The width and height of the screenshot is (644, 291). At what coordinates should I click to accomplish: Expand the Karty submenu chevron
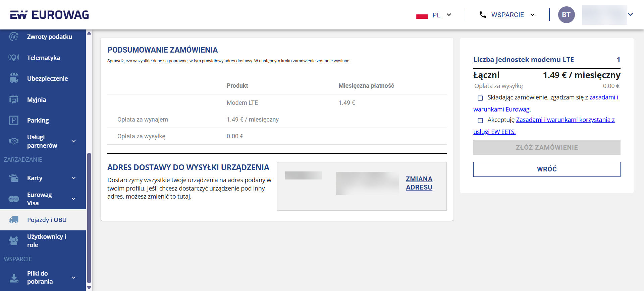tap(74, 178)
